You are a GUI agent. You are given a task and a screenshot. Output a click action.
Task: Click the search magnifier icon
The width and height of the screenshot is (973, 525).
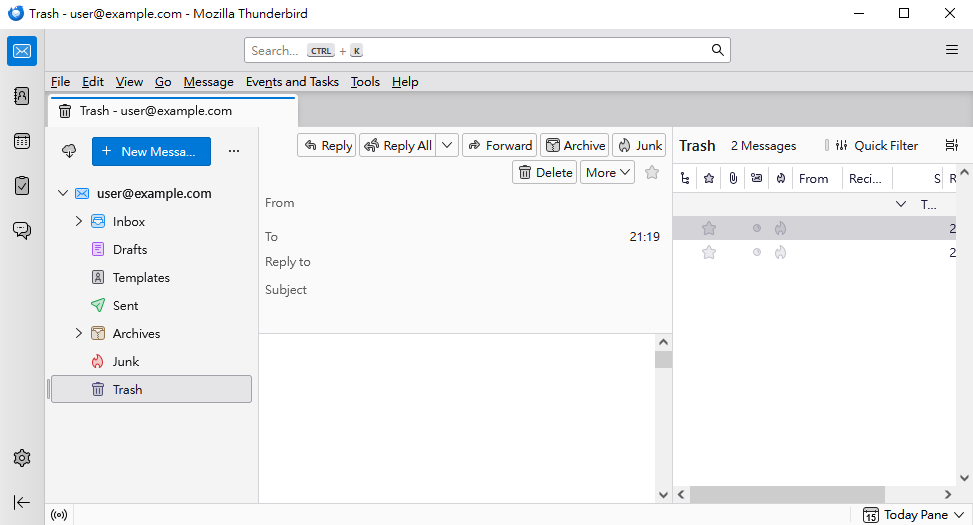pos(717,50)
